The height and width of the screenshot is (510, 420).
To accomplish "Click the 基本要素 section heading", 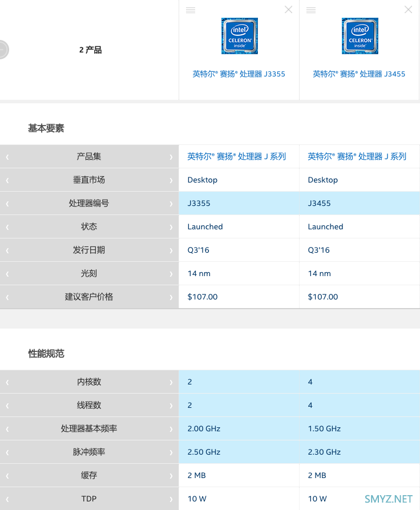I will pos(46,128).
